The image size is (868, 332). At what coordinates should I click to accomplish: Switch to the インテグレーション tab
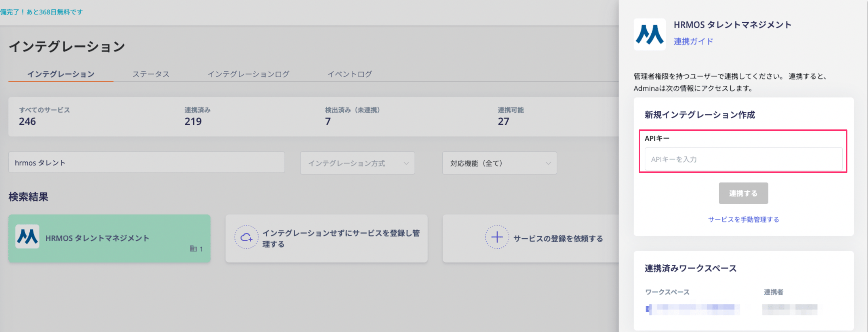point(61,74)
